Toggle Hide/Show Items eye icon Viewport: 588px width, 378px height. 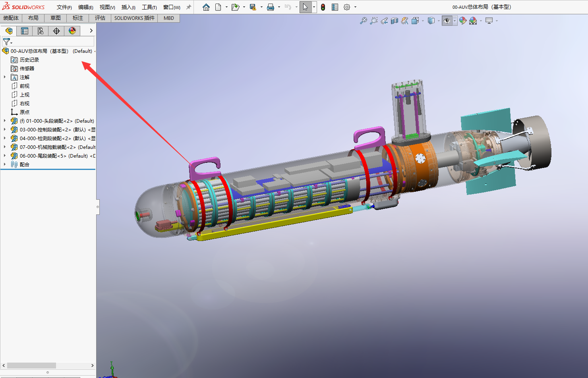click(x=447, y=21)
